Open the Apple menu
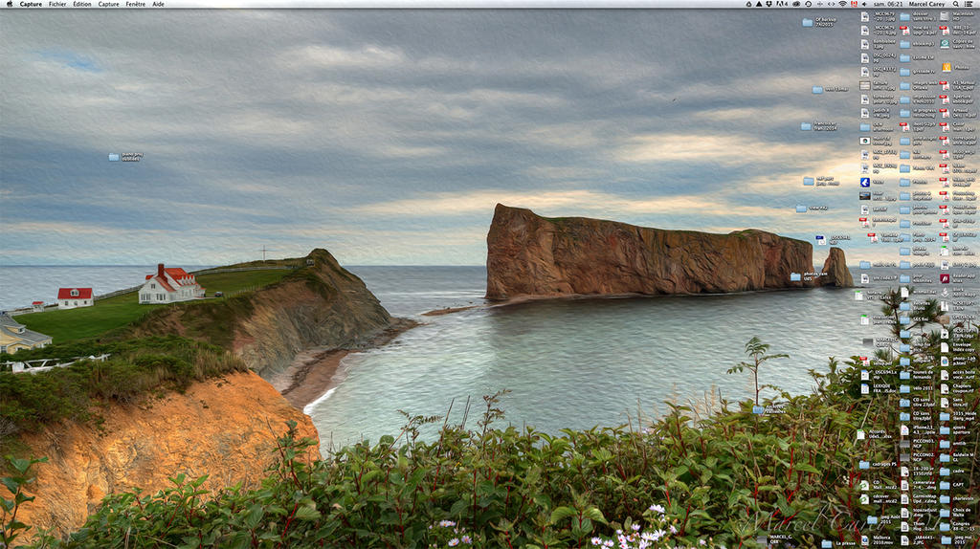 (10, 5)
